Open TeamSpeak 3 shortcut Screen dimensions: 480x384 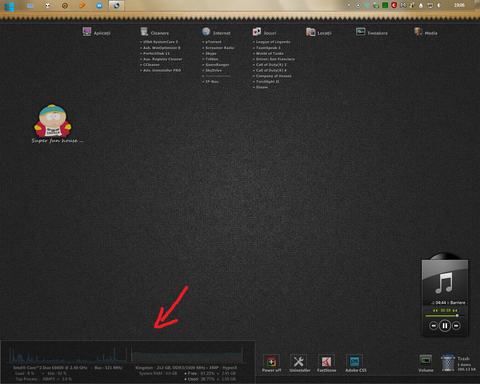click(x=268, y=48)
